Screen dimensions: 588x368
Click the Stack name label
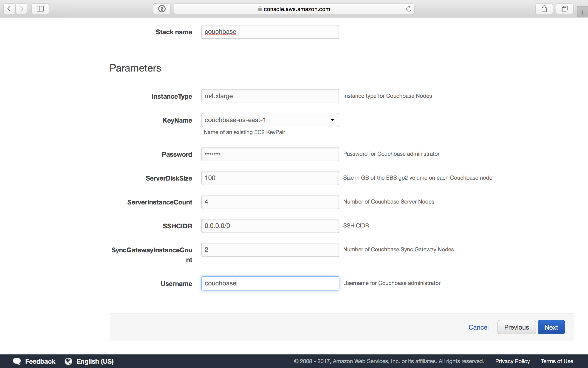[174, 32]
